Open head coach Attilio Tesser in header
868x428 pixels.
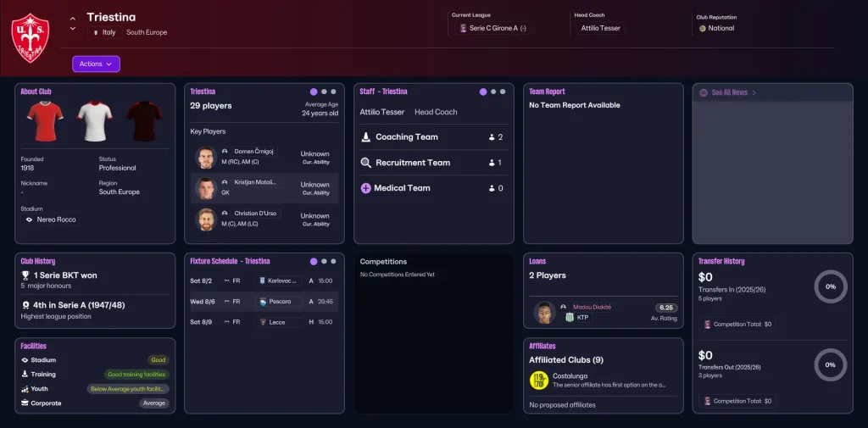pos(601,28)
